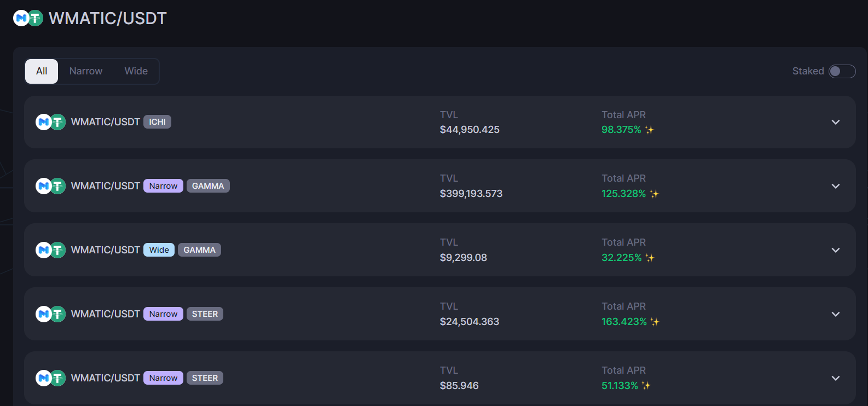This screenshot has width=868, height=406.
Task: Click STEER badge in 163.423% APR row
Action: pos(205,314)
